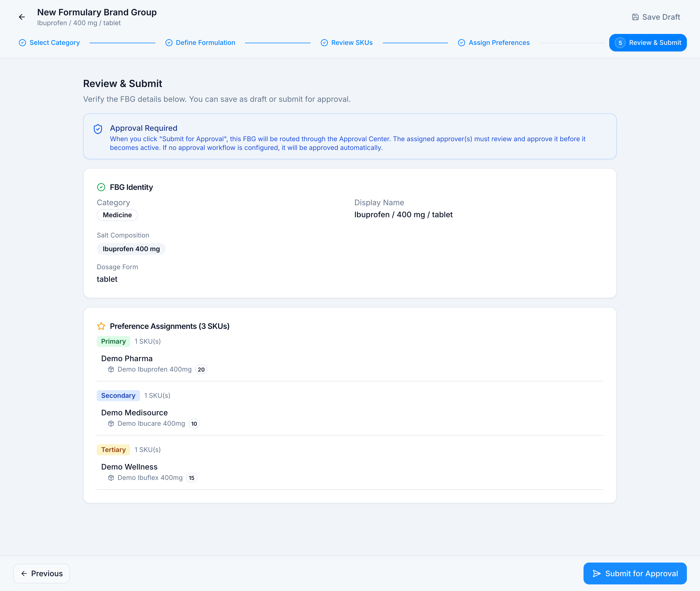The width and height of the screenshot is (700, 591).
Task: Click the green check next to FBG Identity
Action: (101, 187)
